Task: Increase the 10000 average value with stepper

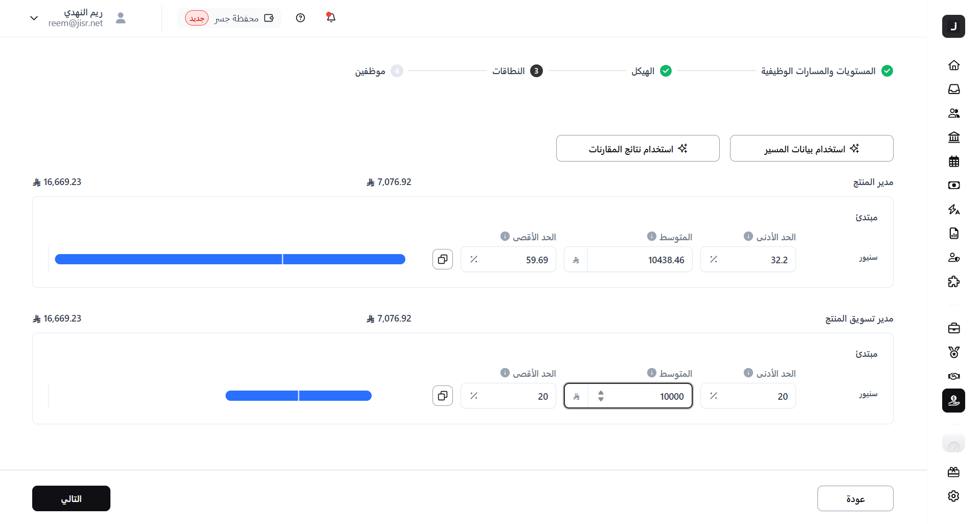Action: click(x=601, y=393)
